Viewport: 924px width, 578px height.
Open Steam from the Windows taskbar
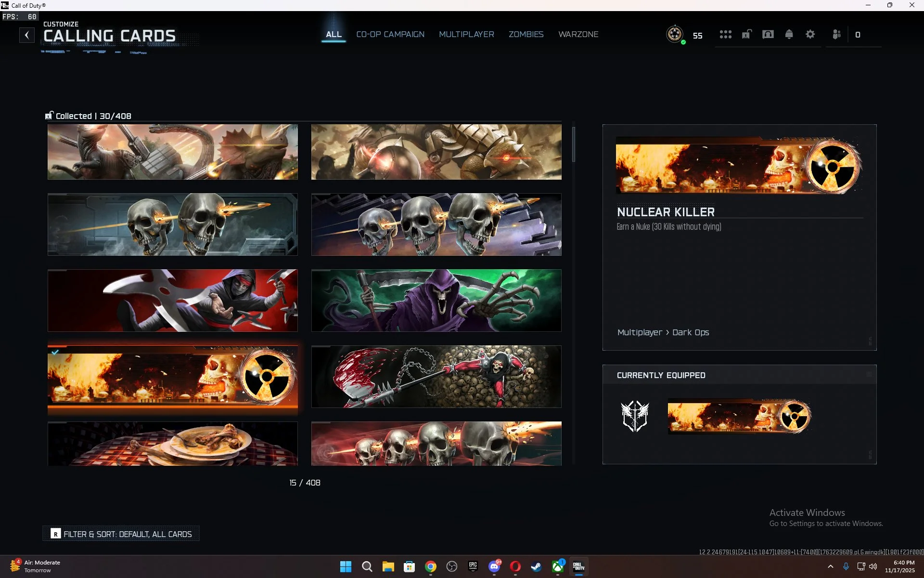(x=536, y=567)
